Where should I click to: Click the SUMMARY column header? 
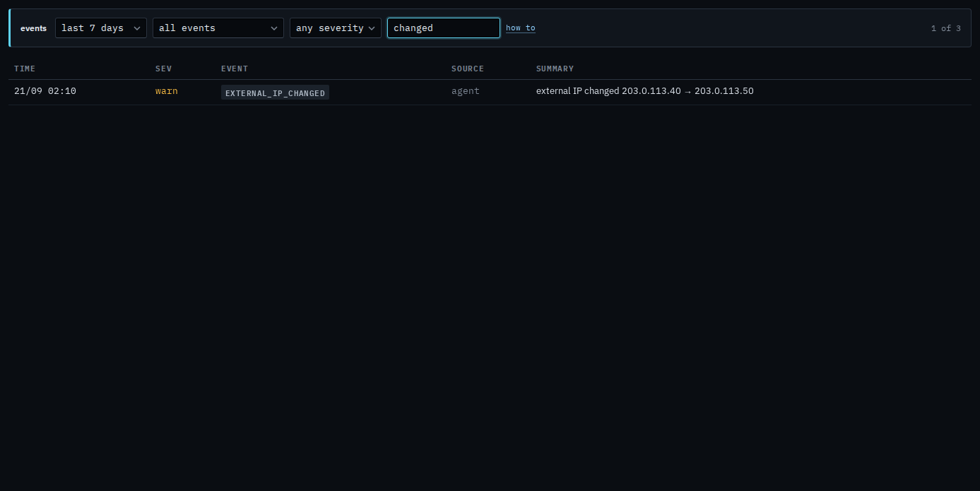[x=555, y=69]
